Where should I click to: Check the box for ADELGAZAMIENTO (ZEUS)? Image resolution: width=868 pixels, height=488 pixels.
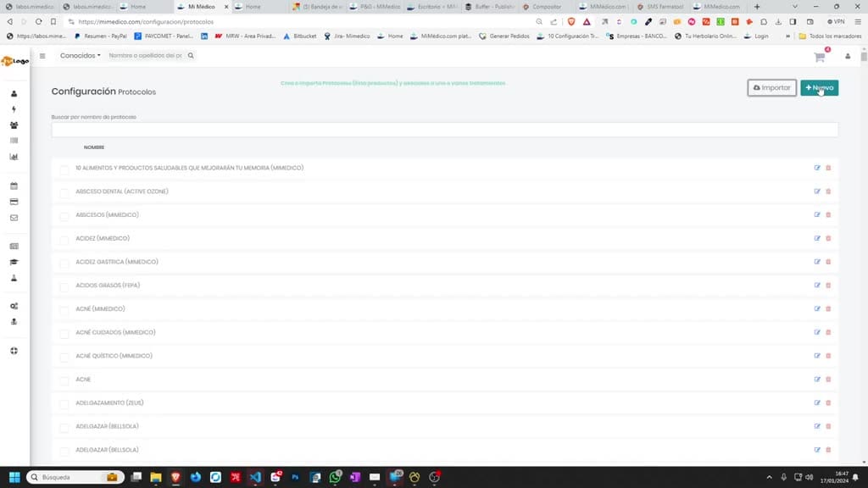(x=64, y=404)
